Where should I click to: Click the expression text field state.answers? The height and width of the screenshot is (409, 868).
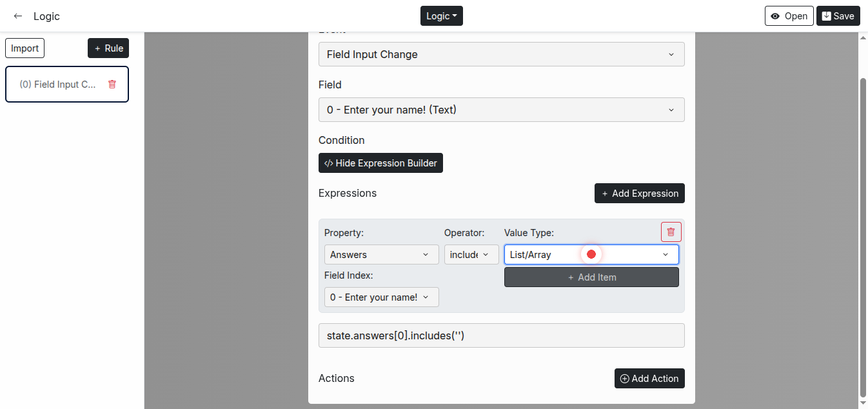pos(501,335)
